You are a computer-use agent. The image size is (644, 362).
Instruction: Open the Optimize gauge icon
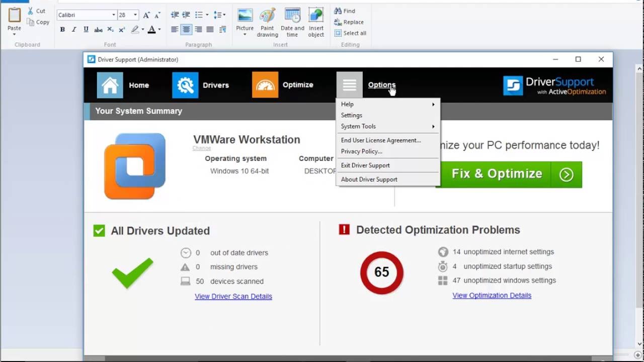(x=265, y=85)
